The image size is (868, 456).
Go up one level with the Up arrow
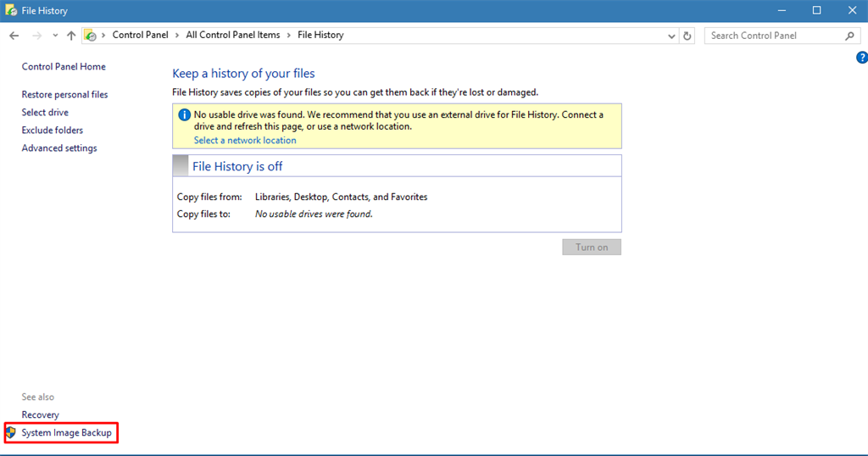click(71, 36)
